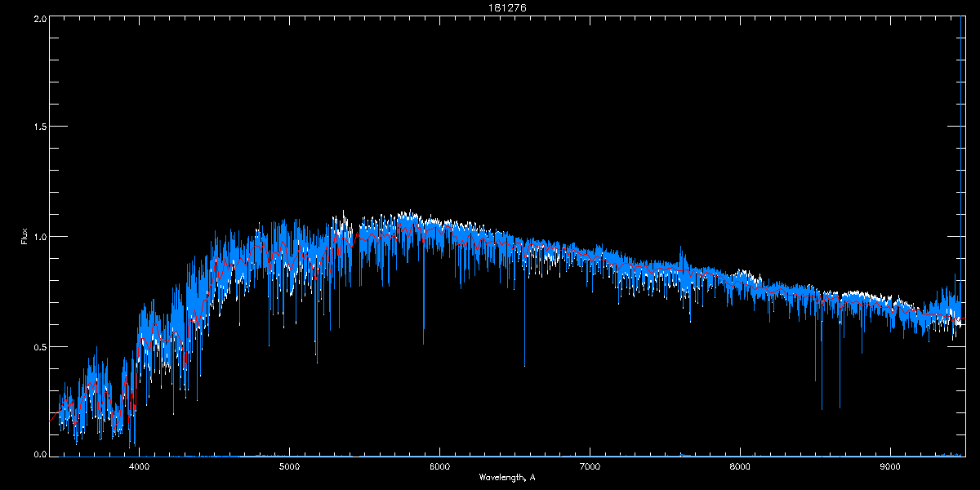Click the 8000 x-axis tick label
Viewport: 980px width, 490px height.
[740, 467]
